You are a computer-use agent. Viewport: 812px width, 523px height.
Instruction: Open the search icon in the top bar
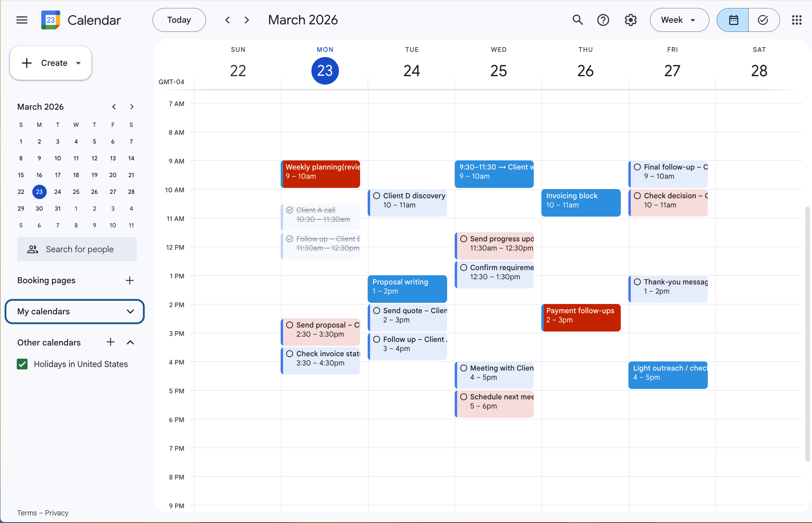pyautogui.click(x=578, y=20)
